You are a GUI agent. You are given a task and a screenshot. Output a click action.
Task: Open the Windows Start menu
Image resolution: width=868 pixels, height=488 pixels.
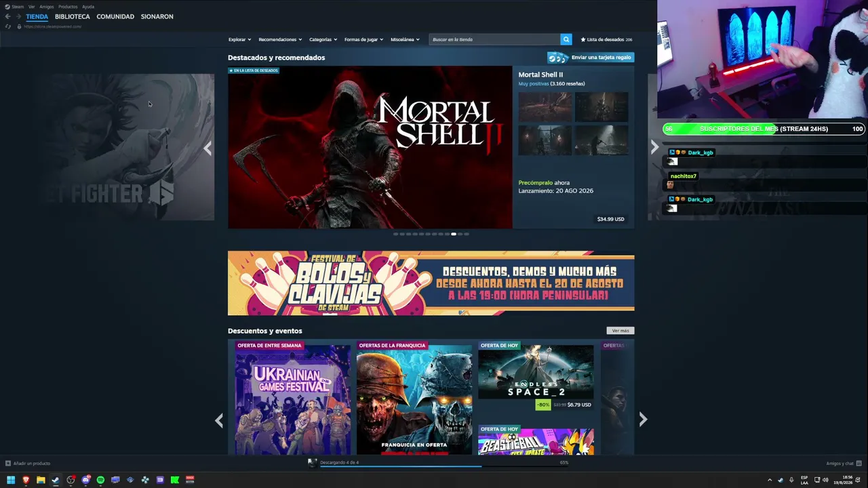(x=11, y=480)
